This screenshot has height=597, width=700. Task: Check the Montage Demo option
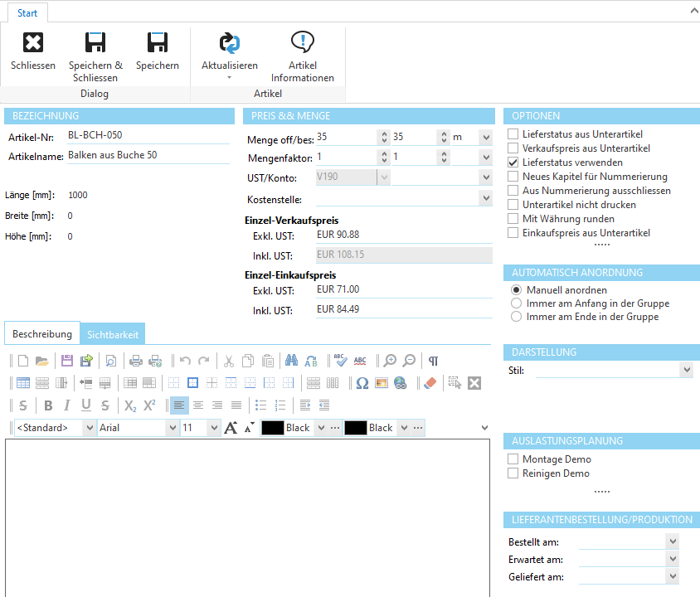(x=513, y=459)
